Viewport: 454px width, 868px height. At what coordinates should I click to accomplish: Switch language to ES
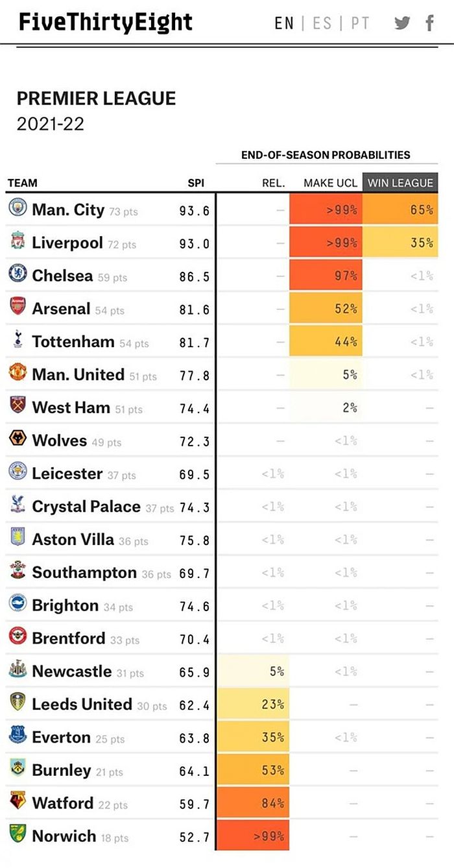tap(322, 23)
